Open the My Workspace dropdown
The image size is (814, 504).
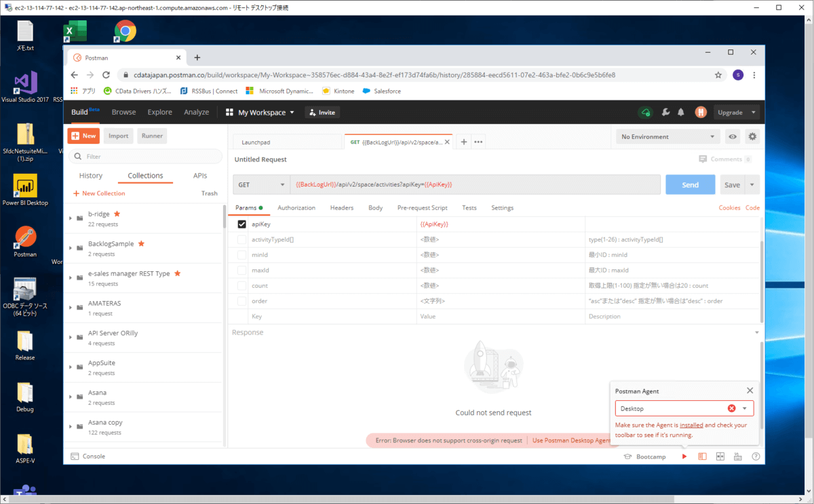260,113
